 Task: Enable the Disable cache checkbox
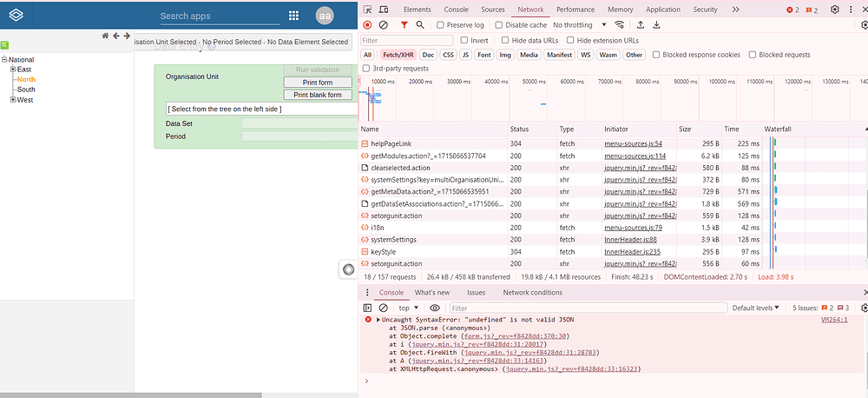[x=499, y=25]
